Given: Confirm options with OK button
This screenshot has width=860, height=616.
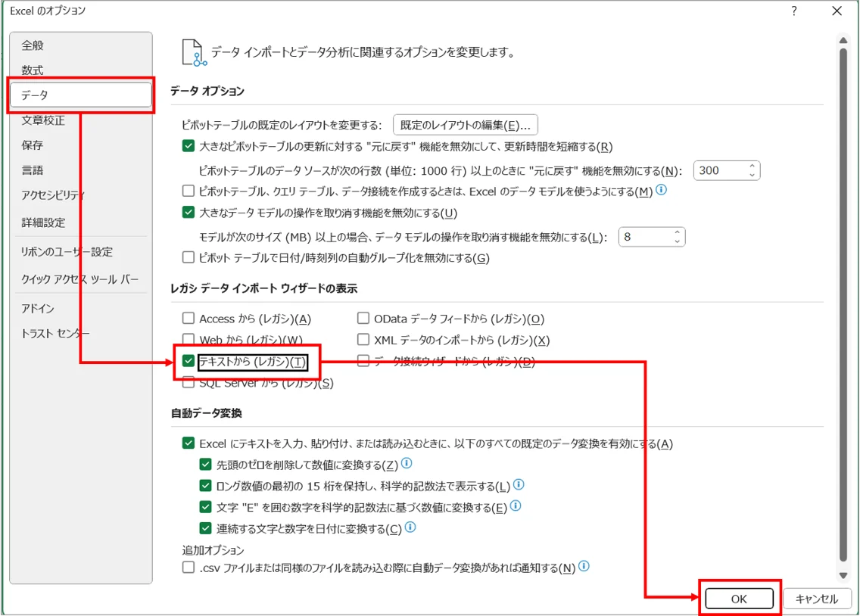Looking at the screenshot, I should (x=739, y=599).
